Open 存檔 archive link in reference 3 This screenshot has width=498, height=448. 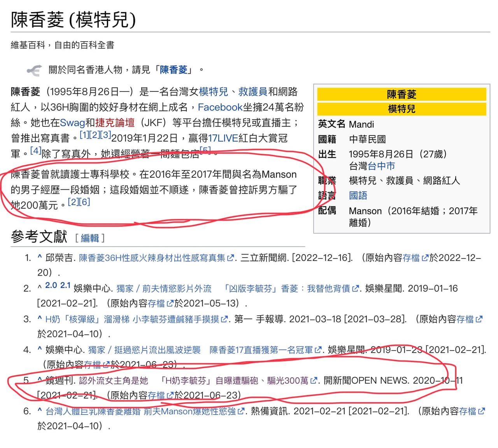click(x=465, y=319)
